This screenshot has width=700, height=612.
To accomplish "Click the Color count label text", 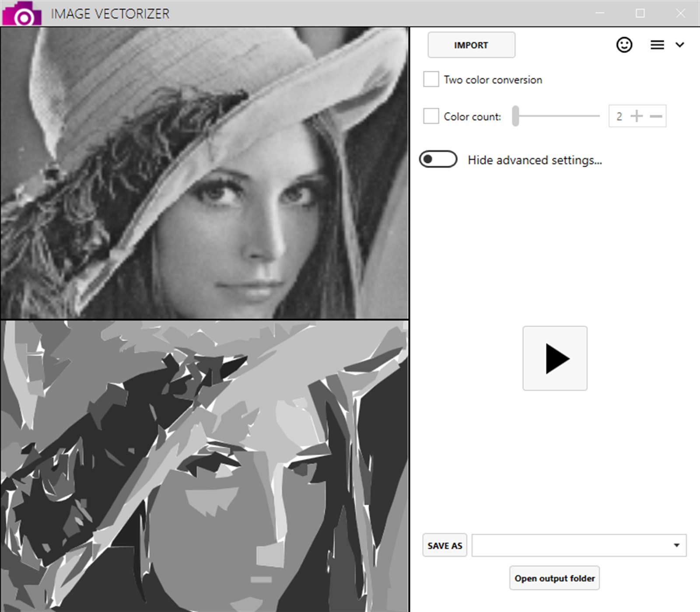I will [x=472, y=116].
